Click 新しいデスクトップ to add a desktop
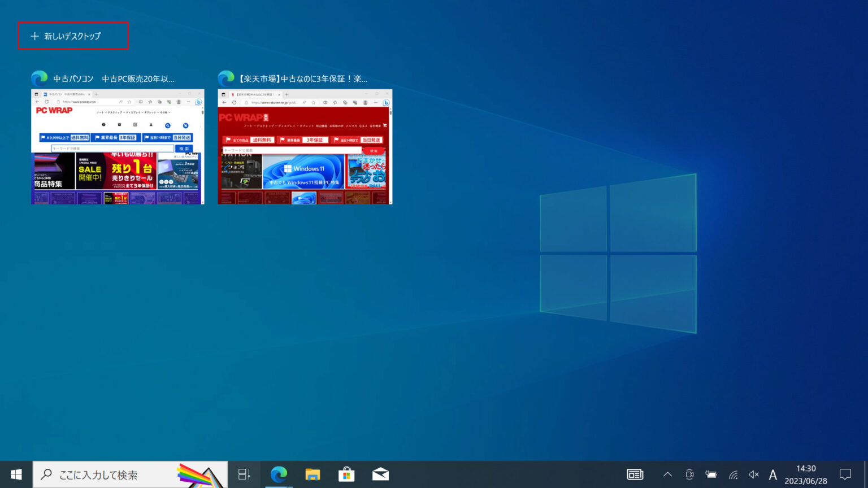Screen dimensions: 868x488 [x=73, y=36]
